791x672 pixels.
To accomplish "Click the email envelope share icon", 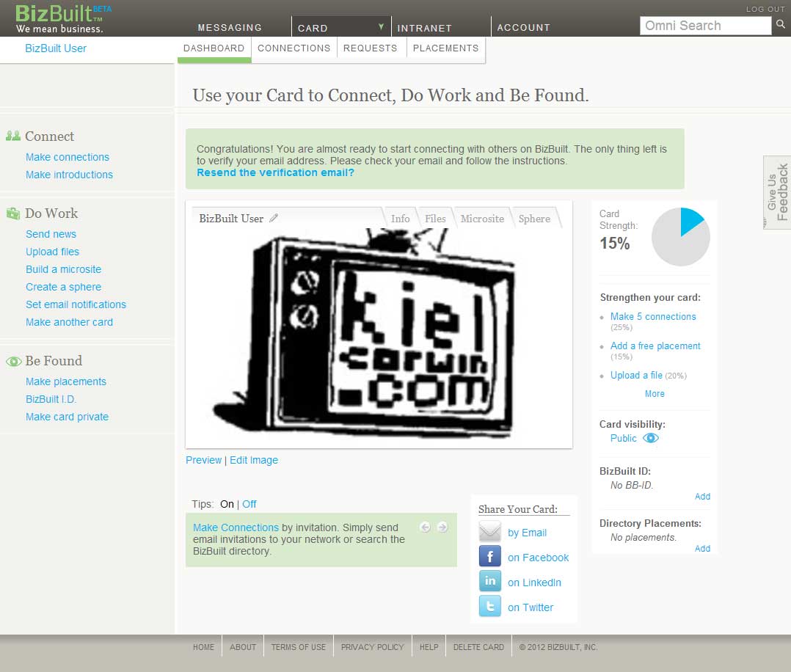I will [490, 532].
